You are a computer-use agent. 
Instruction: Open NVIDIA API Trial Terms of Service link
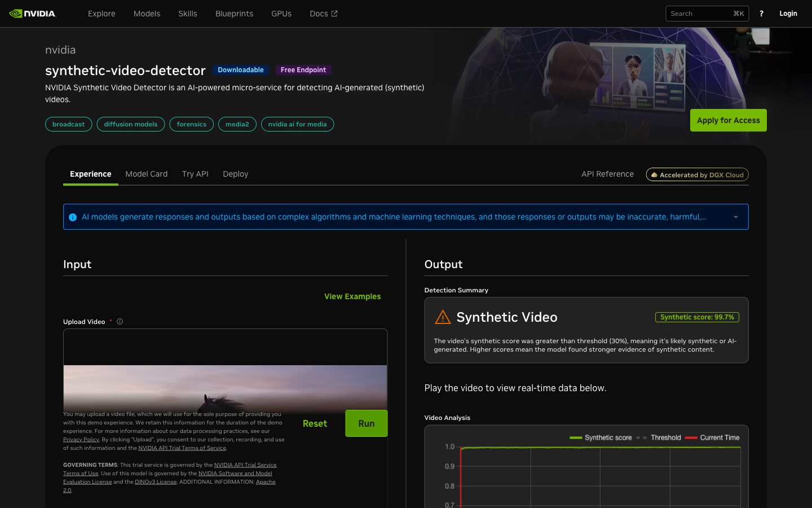pos(182,448)
